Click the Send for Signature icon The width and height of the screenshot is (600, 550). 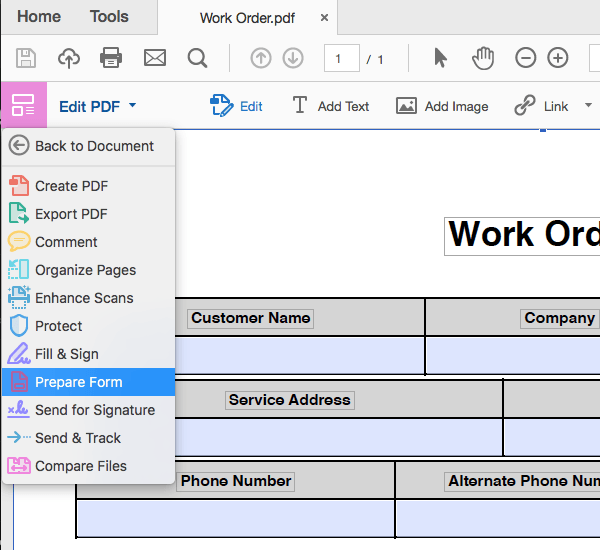click(18, 409)
